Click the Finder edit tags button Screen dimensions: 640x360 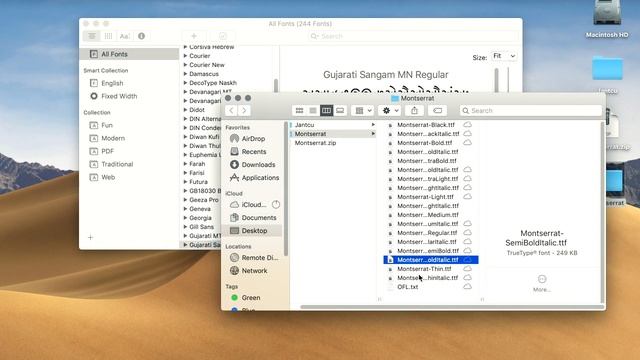coord(437,111)
